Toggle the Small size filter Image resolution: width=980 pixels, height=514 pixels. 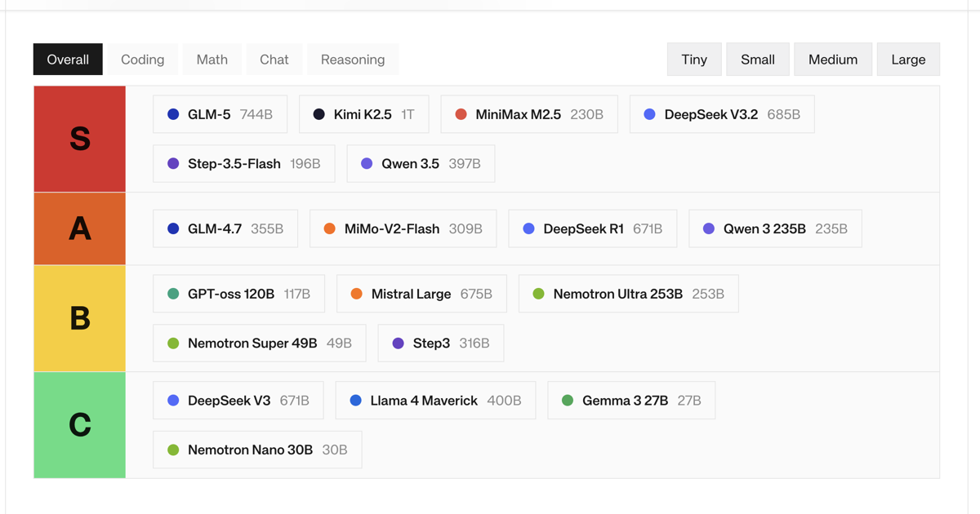[x=758, y=60]
